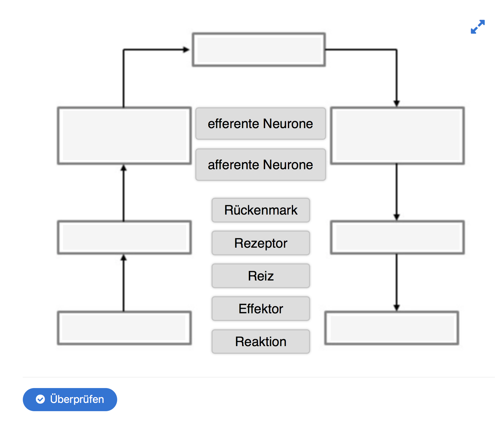Viewport: 504px width, 428px height.
Task: Choose the 'Effektor' draggable label
Action: [261, 309]
